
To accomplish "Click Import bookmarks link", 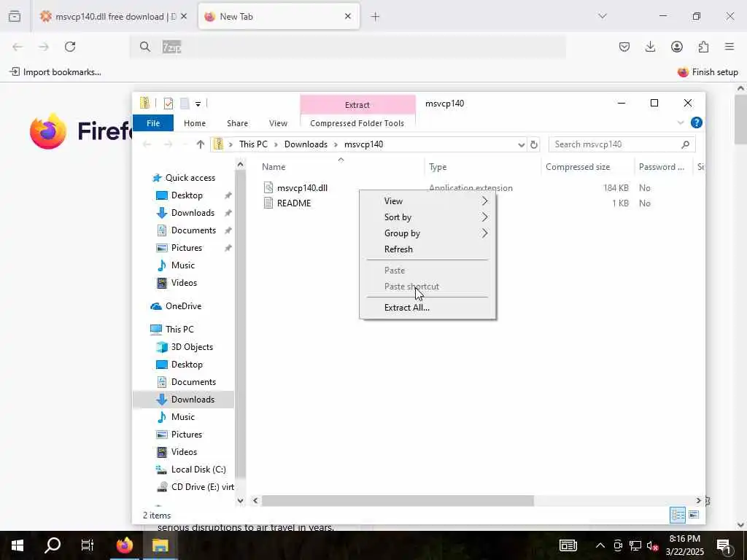I will pyautogui.click(x=55, y=72).
